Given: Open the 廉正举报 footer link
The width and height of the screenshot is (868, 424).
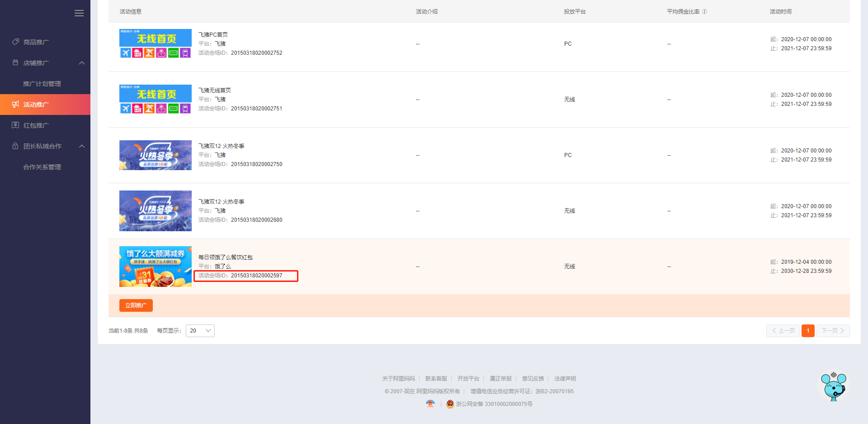Looking at the screenshot, I should [x=501, y=379].
